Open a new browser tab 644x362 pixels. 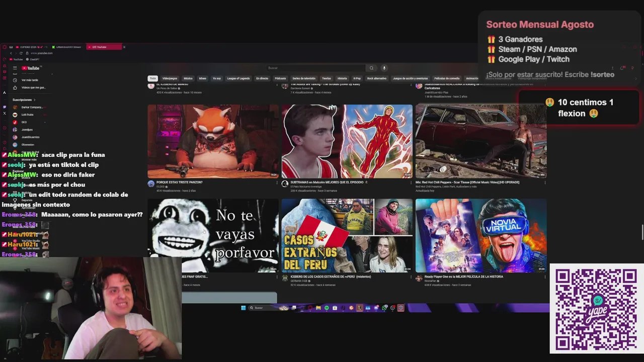(x=124, y=47)
